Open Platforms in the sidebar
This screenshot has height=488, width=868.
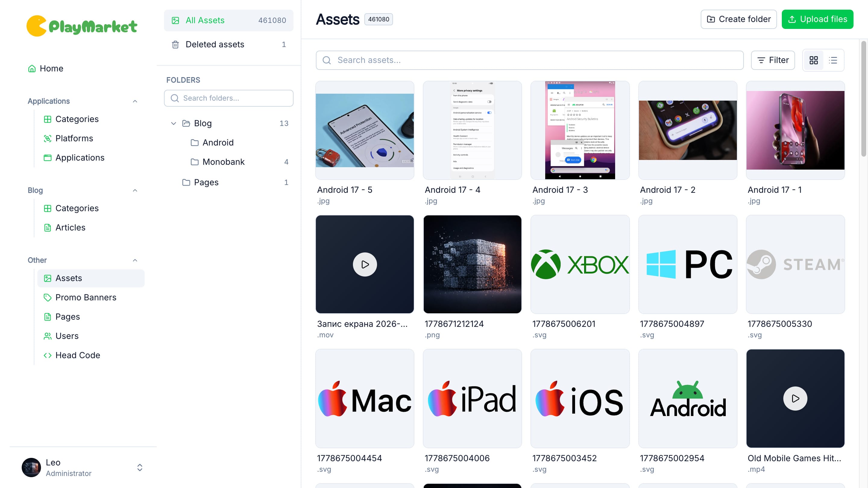(x=91, y=138)
